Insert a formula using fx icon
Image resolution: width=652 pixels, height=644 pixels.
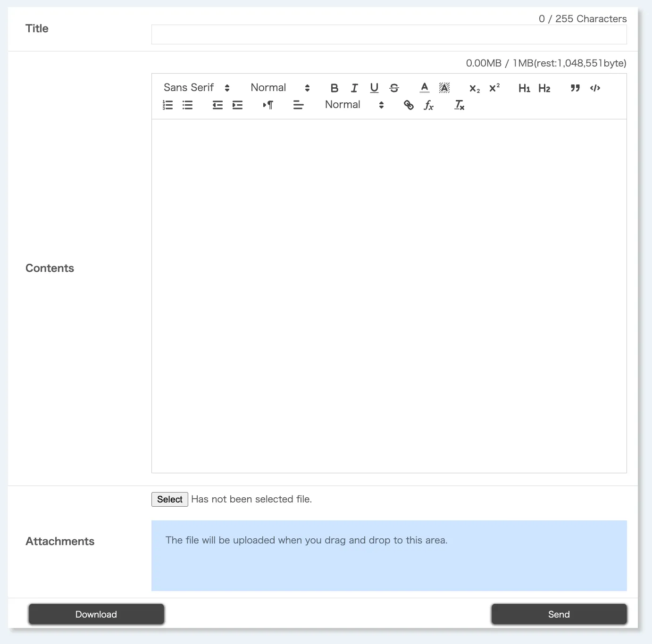click(x=428, y=105)
